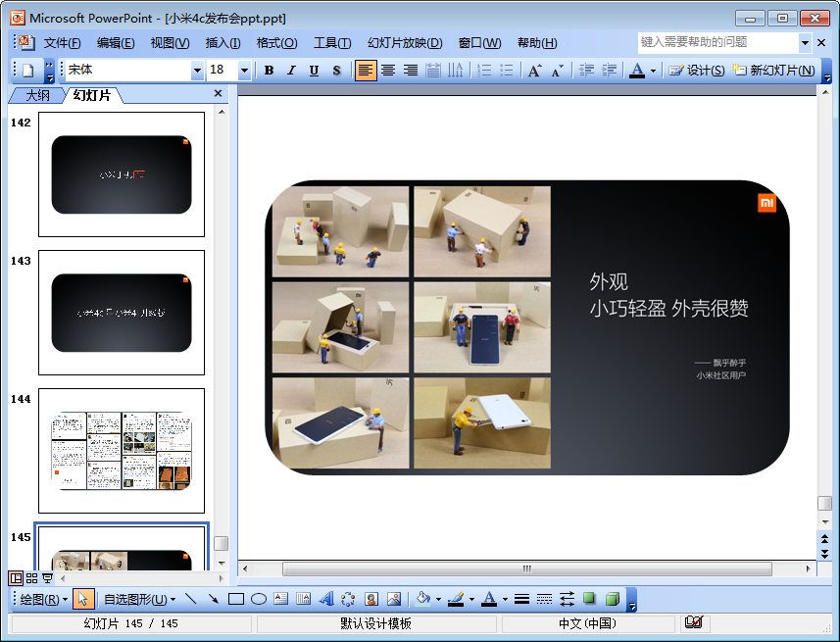Select Align Left

[x=366, y=71]
